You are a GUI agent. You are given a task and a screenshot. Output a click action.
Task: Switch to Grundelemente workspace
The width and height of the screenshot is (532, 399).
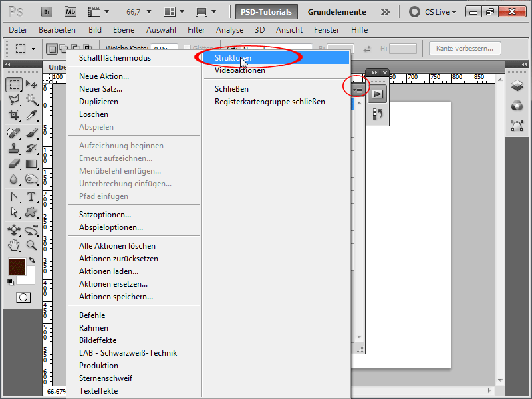pyautogui.click(x=336, y=12)
